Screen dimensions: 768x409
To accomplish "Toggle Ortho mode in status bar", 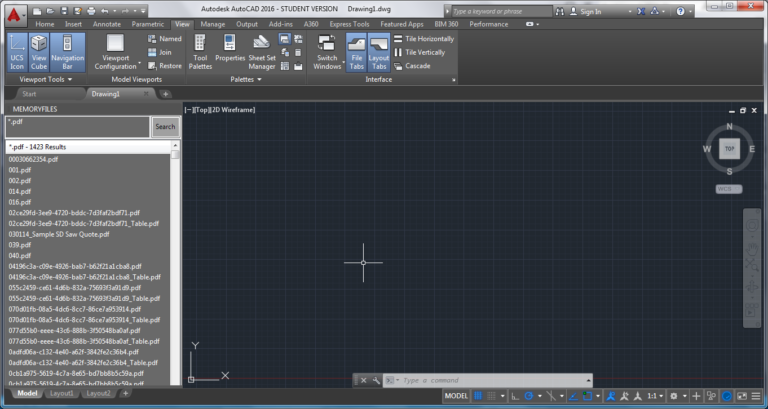I will tap(515, 396).
